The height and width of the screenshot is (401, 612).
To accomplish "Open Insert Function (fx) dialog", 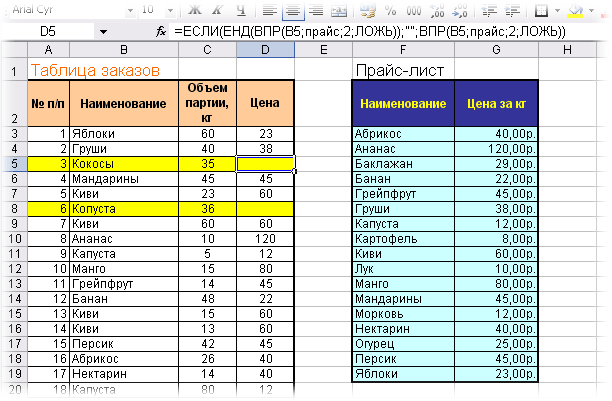I will tap(160, 31).
